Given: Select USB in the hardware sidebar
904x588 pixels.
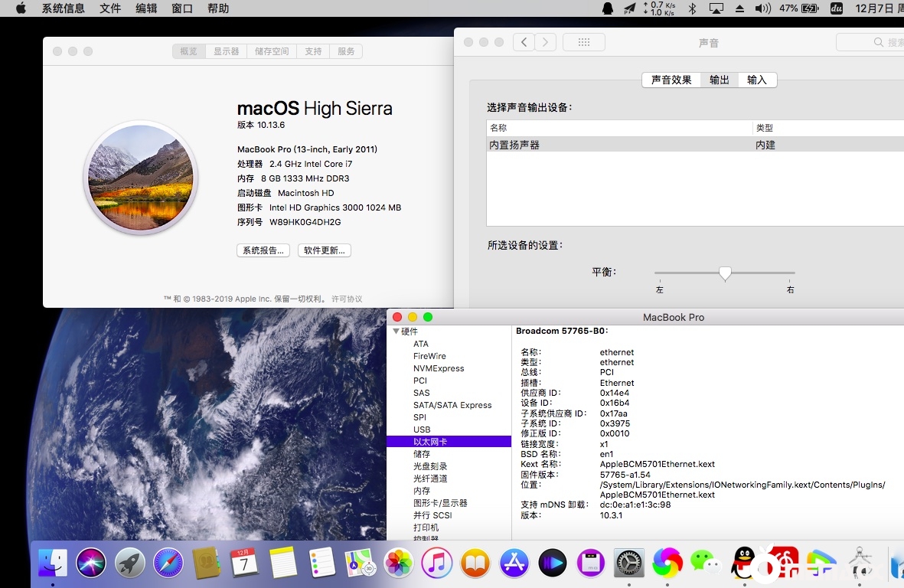Looking at the screenshot, I should point(422,430).
